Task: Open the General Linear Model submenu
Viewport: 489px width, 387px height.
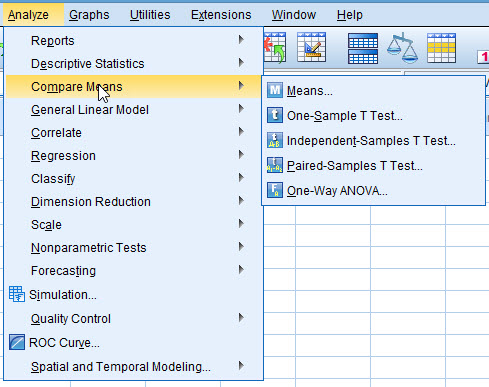Action: click(133, 110)
